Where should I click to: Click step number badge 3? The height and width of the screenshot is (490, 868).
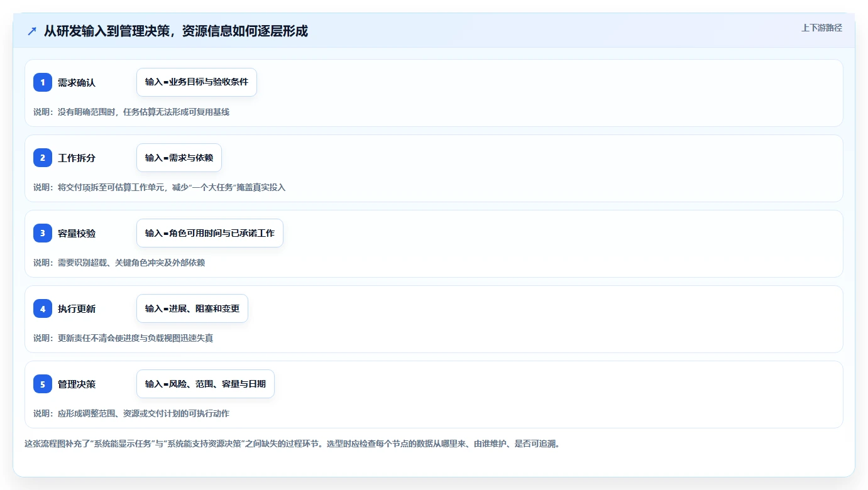coord(43,233)
